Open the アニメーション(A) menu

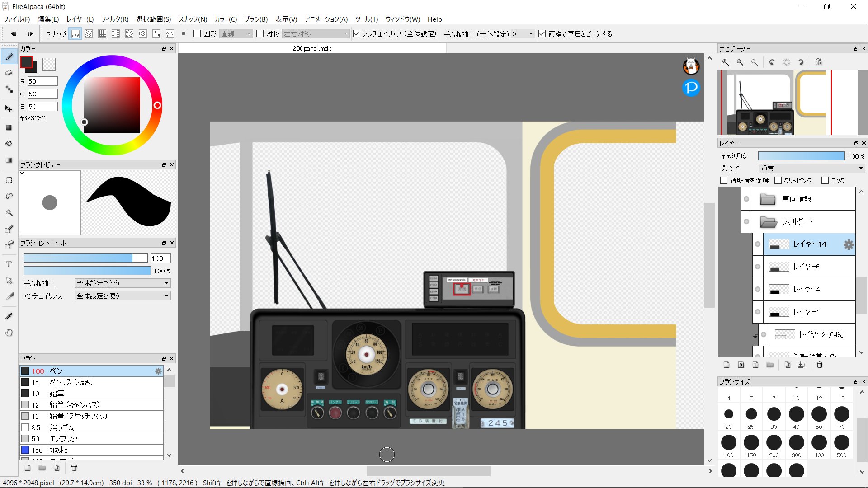coord(326,19)
